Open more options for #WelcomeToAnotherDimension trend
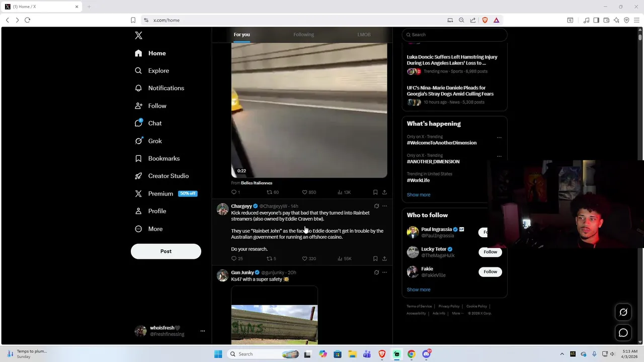Image resolution: width=644 pixels, height=362 pixels. coord(499,137)
